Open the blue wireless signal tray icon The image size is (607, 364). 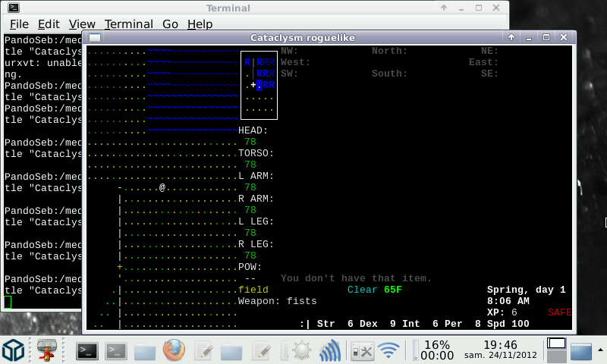[x=330, y=350]
